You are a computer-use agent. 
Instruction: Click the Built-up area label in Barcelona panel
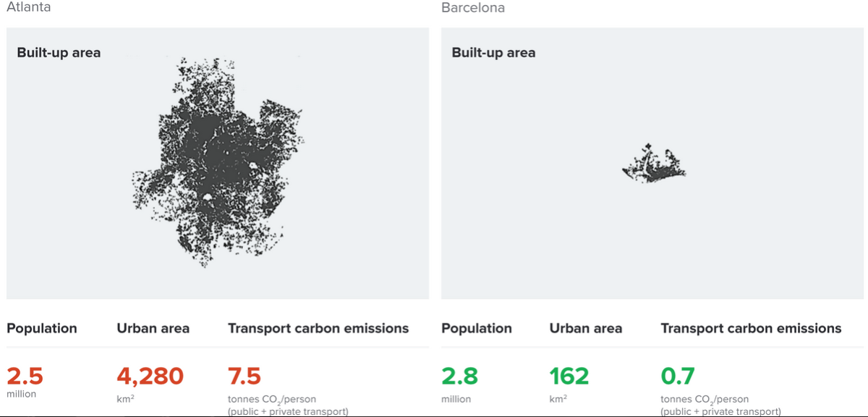coord(493,53)
